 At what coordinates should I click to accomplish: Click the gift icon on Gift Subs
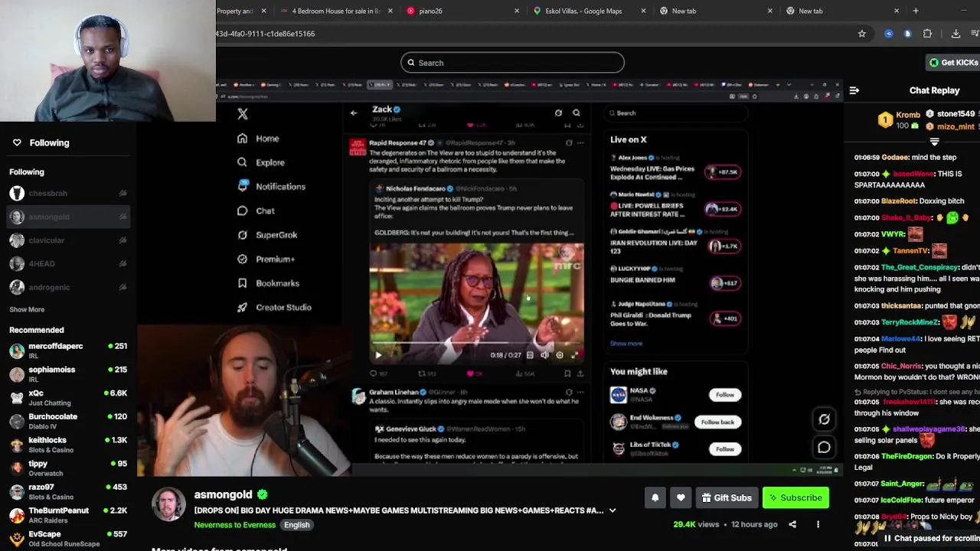[x=707, y=498]
